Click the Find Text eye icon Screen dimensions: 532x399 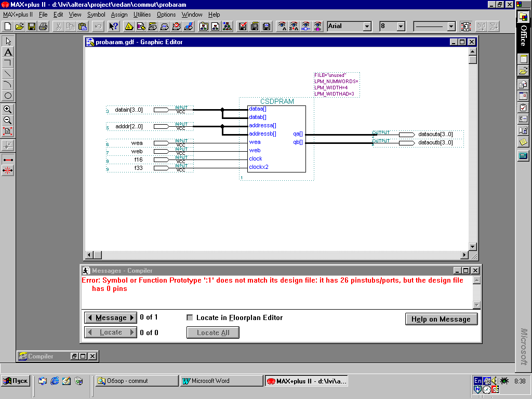coord(282,26)
